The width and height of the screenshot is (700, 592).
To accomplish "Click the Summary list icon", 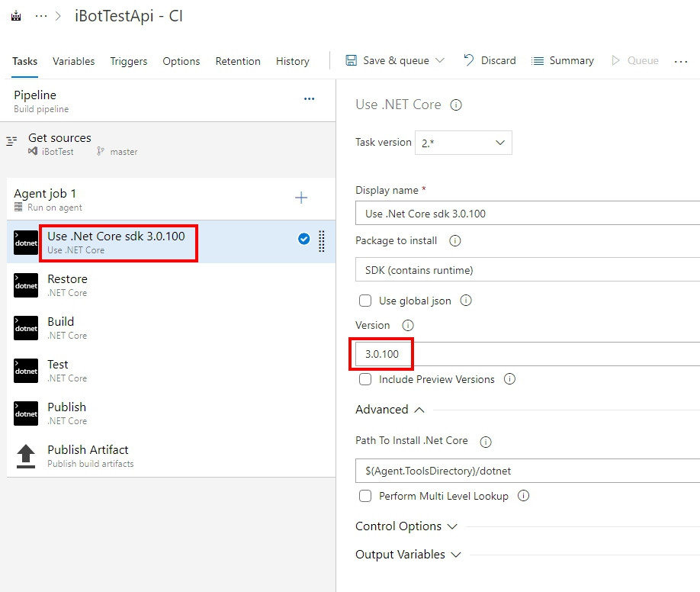I will 538,61.
